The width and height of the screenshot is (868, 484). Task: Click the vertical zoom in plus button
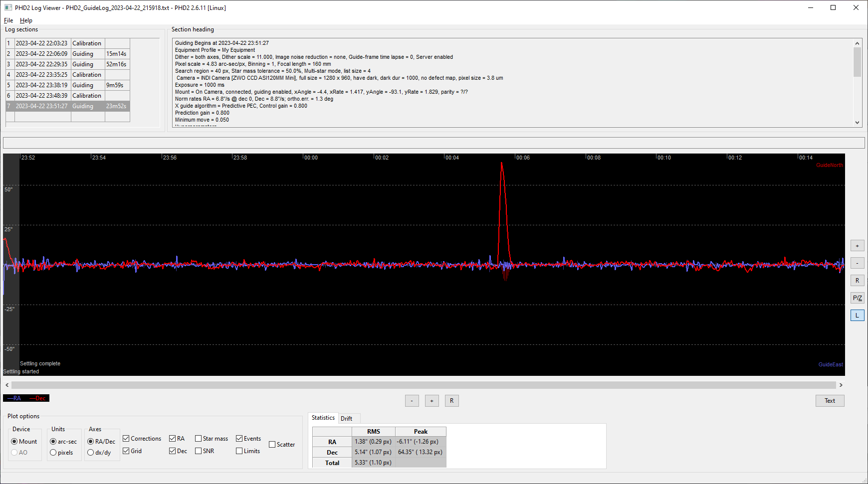click(x=857, y=246)
